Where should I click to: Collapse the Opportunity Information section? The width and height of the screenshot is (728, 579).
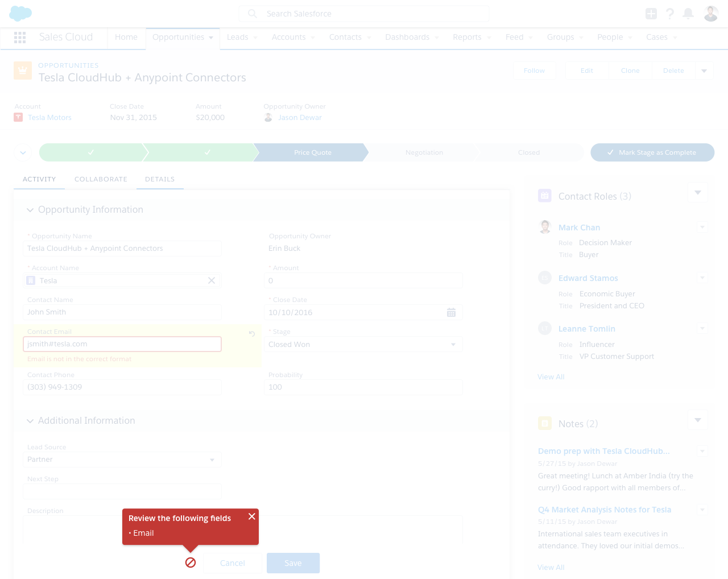(x=30, y=209)
